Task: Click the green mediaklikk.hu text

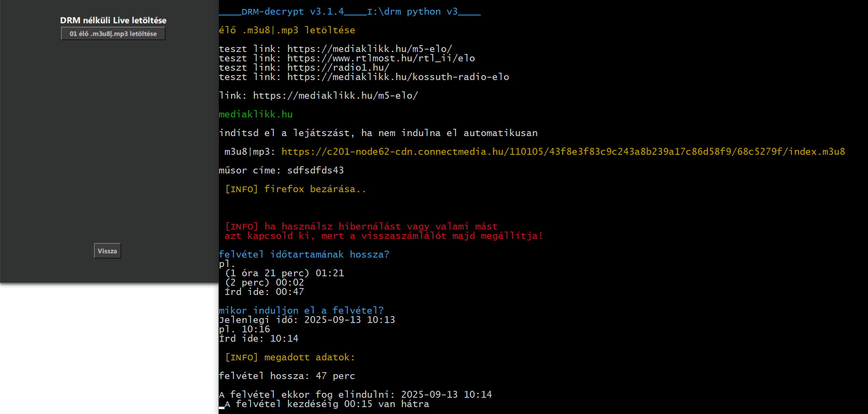Action: [x=255, y=114]
